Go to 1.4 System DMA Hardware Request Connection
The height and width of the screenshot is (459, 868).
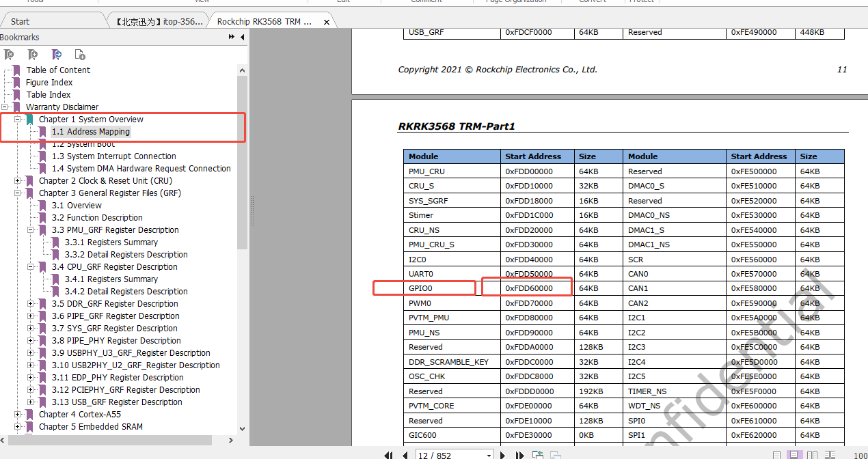pyautogui.click(x=141, y=169)
